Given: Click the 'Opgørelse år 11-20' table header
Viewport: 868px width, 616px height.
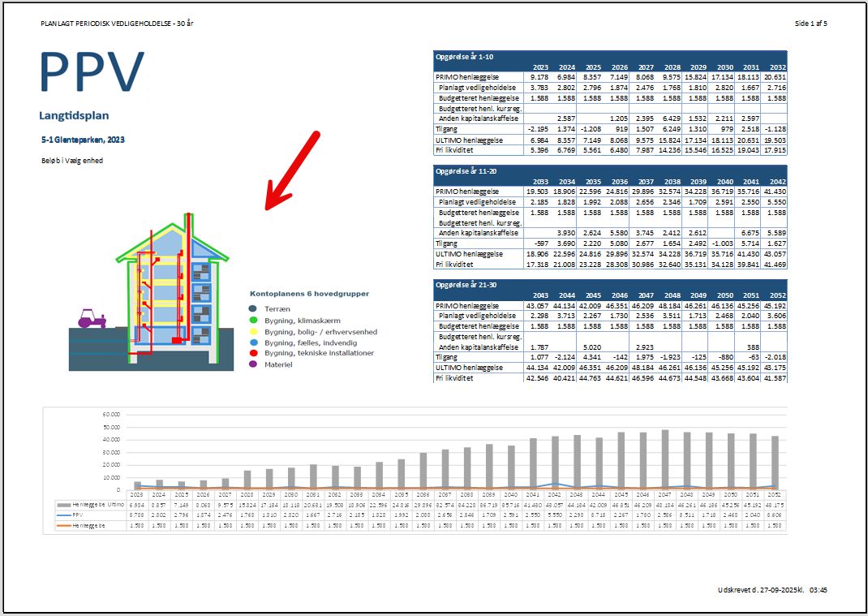Looking at the screenshot, I should (x=466, y=171).
